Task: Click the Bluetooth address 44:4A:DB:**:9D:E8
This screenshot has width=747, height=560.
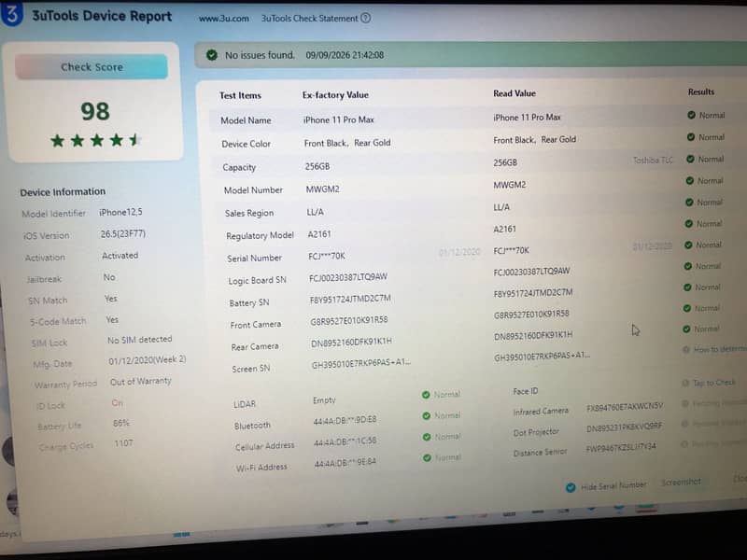Action: click(x=345, y=421)
